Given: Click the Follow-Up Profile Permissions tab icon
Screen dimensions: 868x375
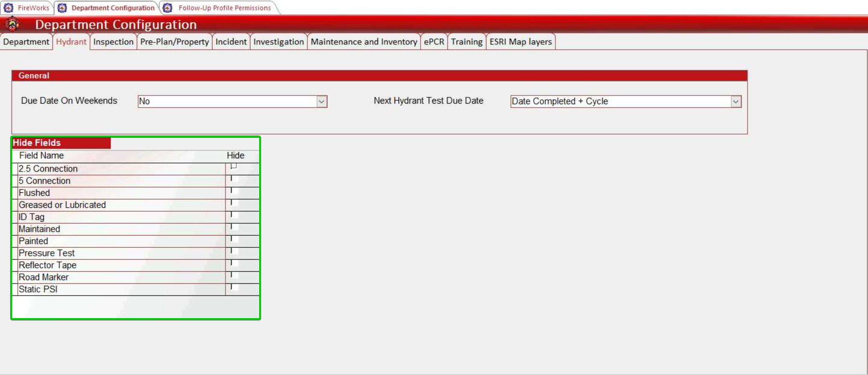Looking at the screenshot, I should click(168, 8).
